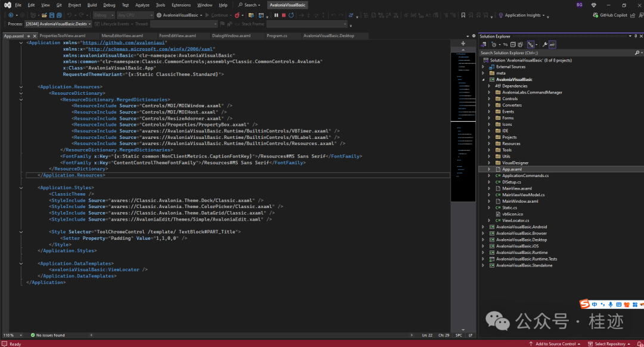Click Add to Source Control in status bar
This screenshot has width=644, height=347.
(555, 343)
